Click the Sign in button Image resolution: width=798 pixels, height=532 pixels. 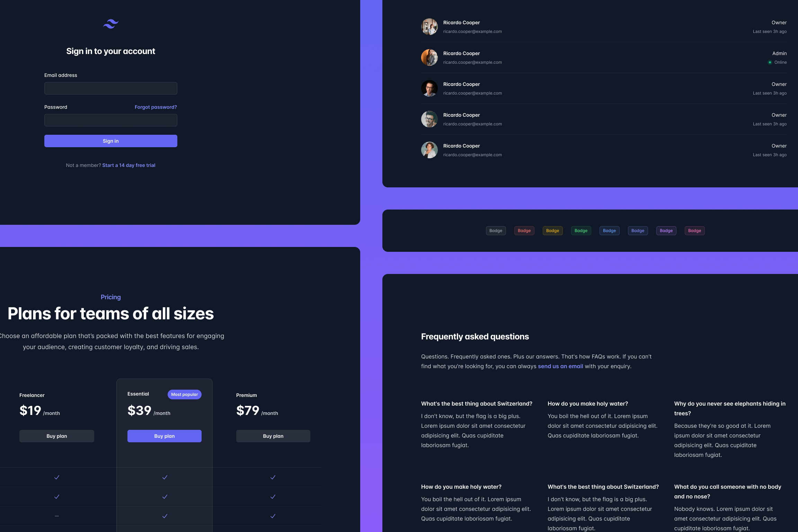point(110,141)
